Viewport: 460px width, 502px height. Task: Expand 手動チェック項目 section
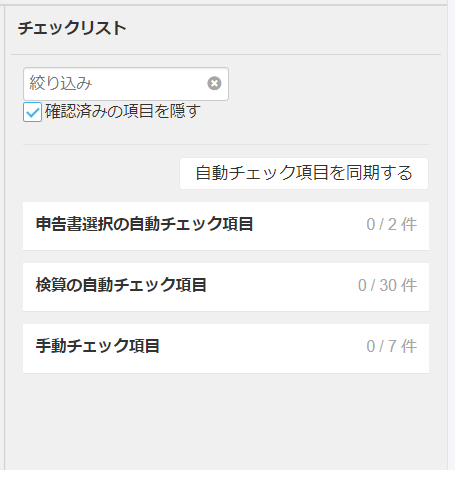(x=226, y=348)
